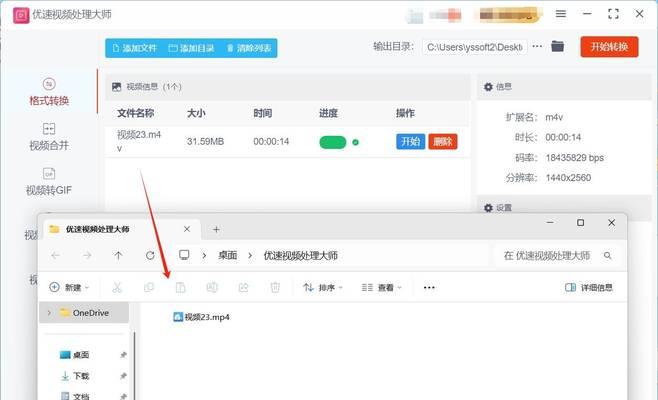Screen dimensions: 658x400
Task: Open the hamburger menu in the title bar
Action: coord(561,14)
